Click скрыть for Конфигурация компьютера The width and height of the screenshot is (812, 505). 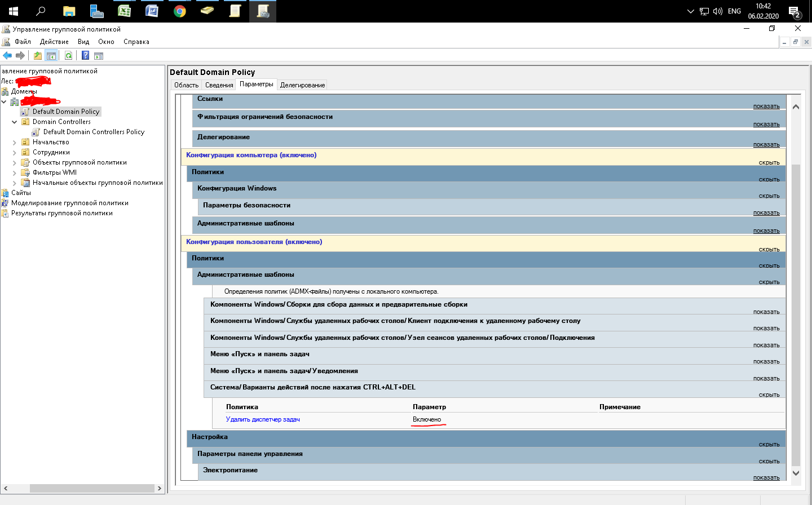(x=769, y=162)
